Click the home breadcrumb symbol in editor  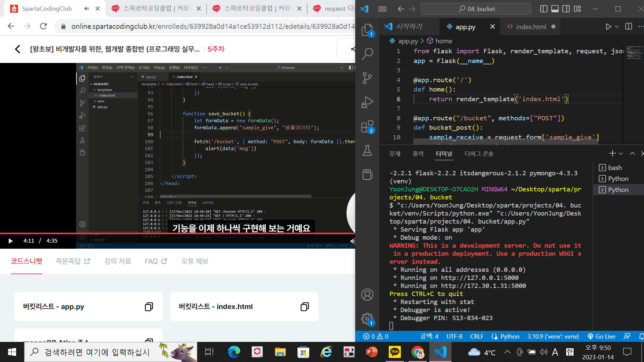coord(439,41)
